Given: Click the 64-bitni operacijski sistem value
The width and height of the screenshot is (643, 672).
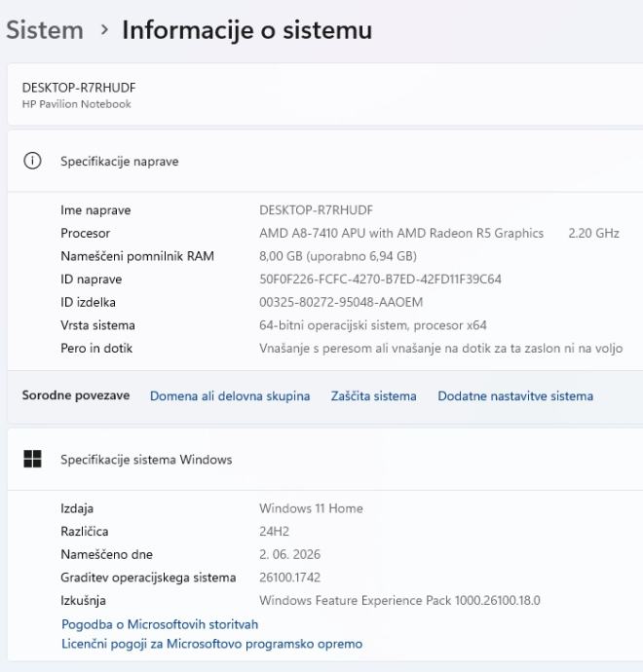Looking at the screenshot, I should 373,325.
